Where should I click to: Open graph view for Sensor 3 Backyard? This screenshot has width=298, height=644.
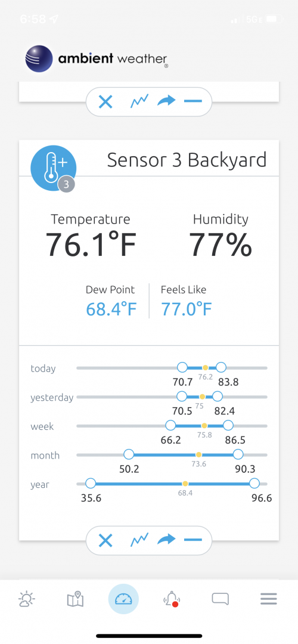click(x=139, y=541)
